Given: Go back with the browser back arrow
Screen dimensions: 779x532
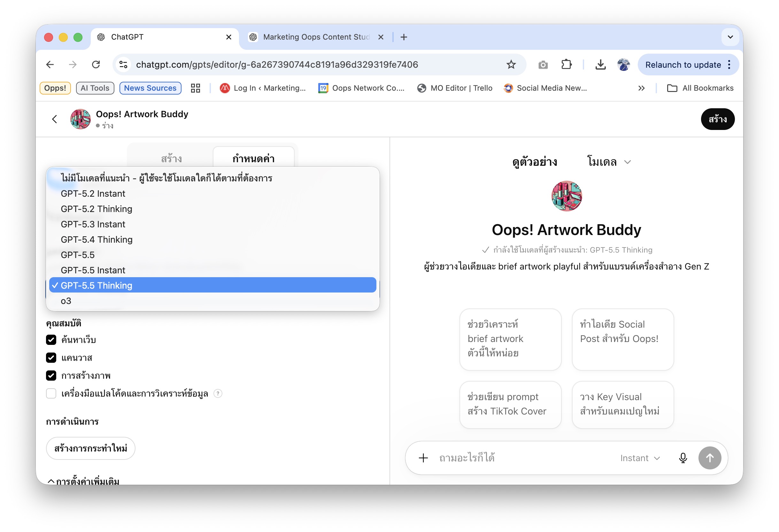Looking at the screenshot, I should click(x=50, y=64).
